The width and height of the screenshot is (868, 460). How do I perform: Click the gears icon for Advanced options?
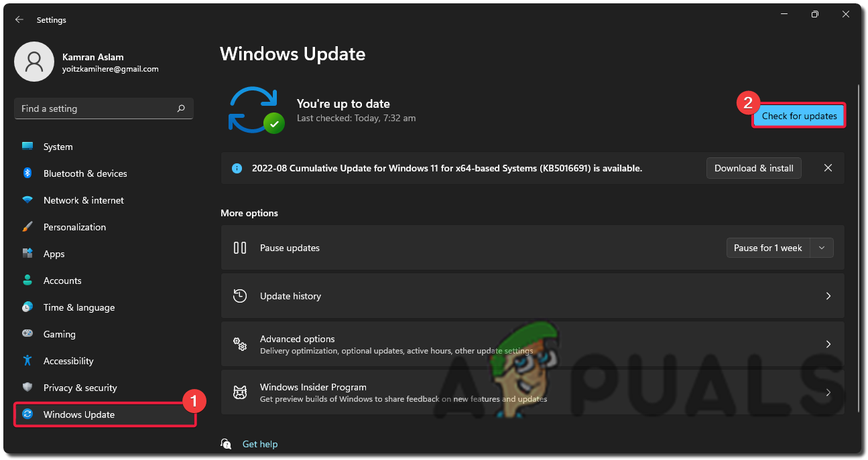[x=240, y=344]
